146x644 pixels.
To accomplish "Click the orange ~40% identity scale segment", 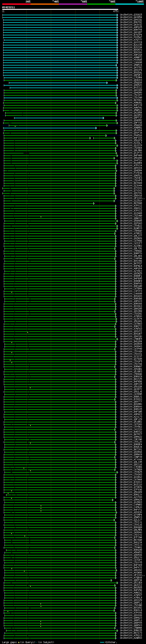I will click(x=45, y=4).
